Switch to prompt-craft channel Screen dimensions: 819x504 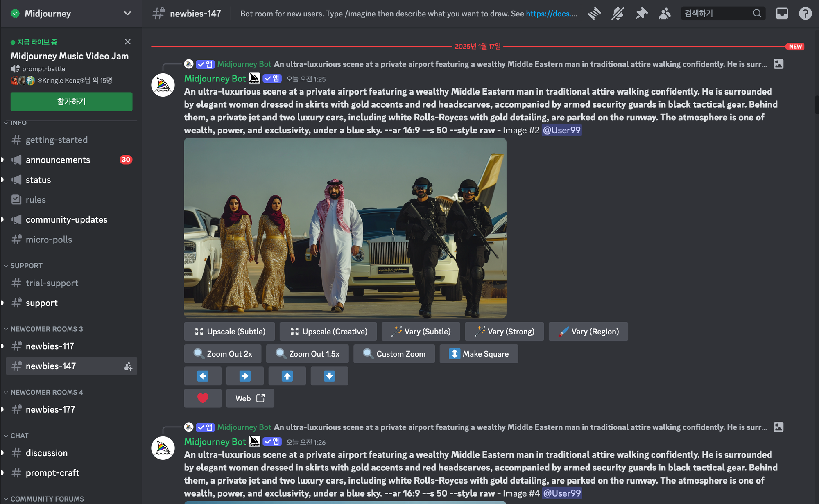point(52,473)
